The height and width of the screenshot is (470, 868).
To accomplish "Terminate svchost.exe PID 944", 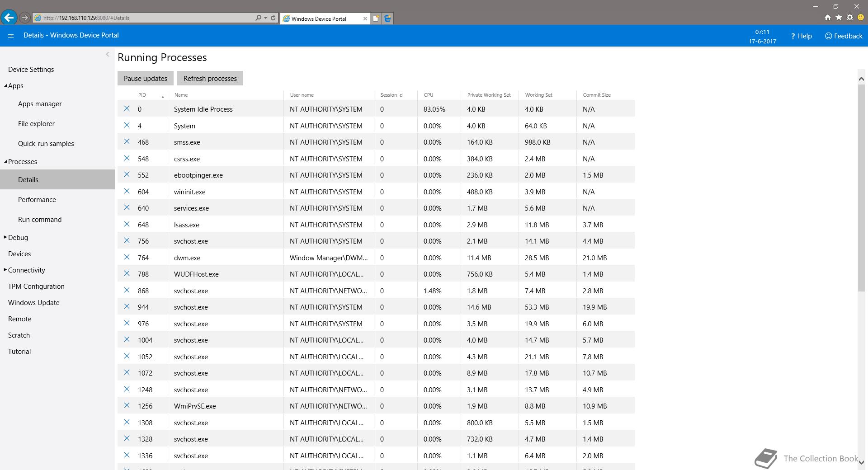I will (127, 306).
